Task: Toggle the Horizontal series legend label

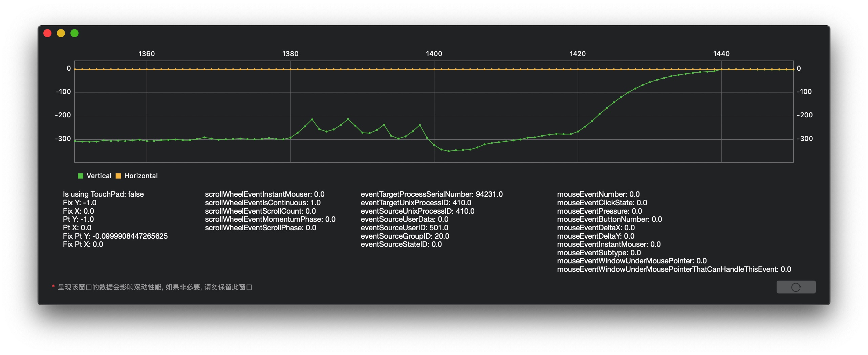Action: 141,176
